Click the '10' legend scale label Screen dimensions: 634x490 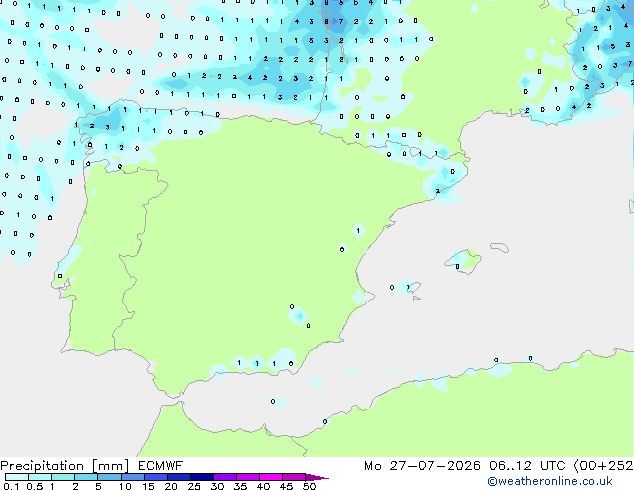(x=125, y=486)
